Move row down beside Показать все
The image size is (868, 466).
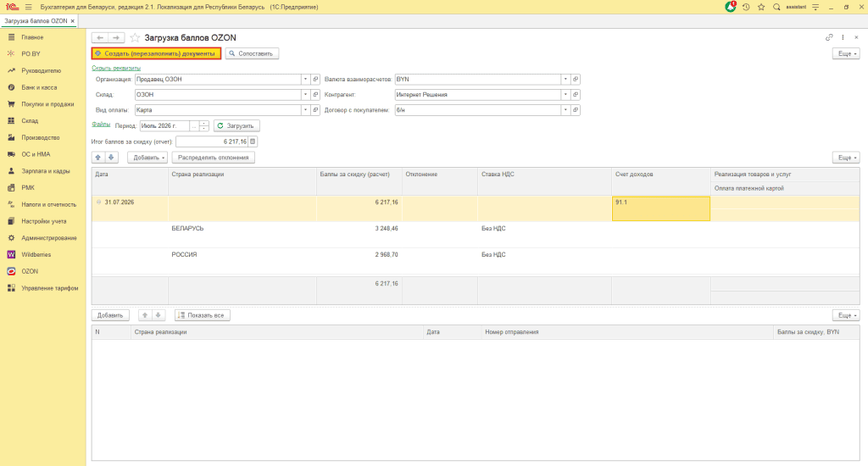click(159, 315)
